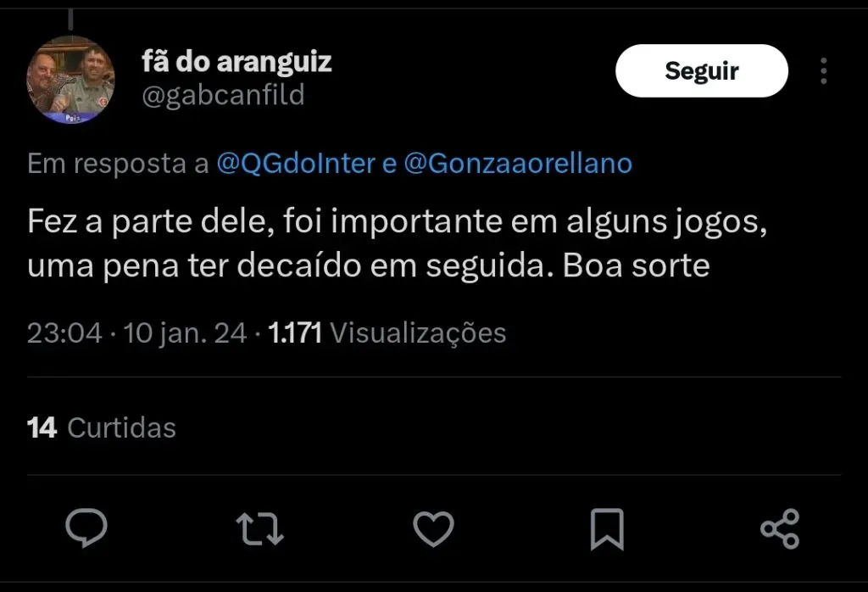Click the 23:04 post time

(64, 333)
